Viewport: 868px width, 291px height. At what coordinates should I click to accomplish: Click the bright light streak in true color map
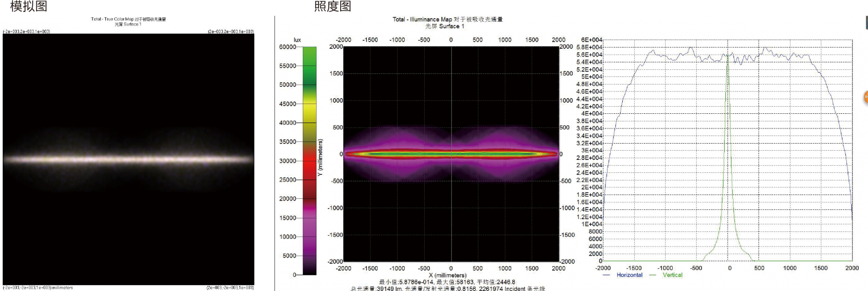pyautogui.click(x=128, y=159)
